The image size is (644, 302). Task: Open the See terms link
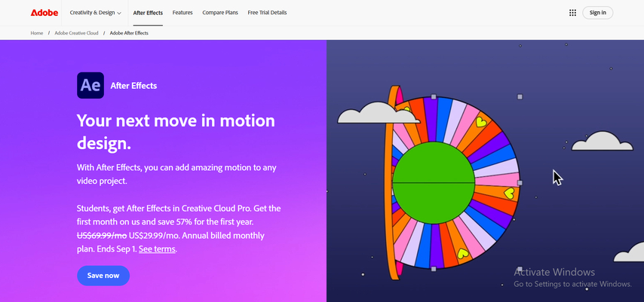(x=158, y=249)
